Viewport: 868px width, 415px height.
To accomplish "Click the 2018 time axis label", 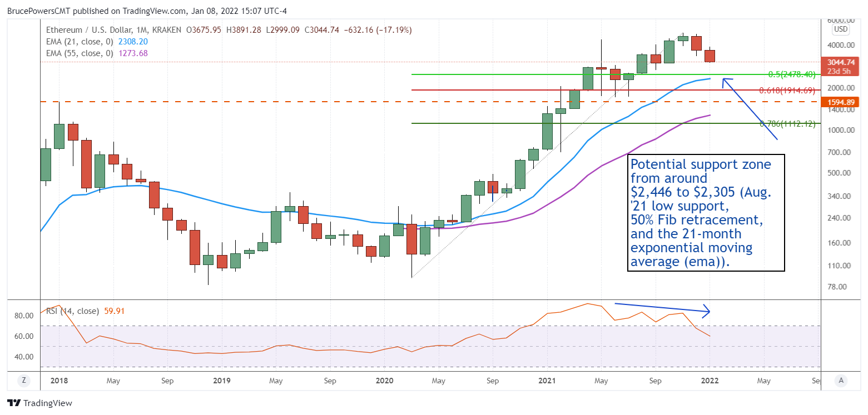I will coord(59,381).
